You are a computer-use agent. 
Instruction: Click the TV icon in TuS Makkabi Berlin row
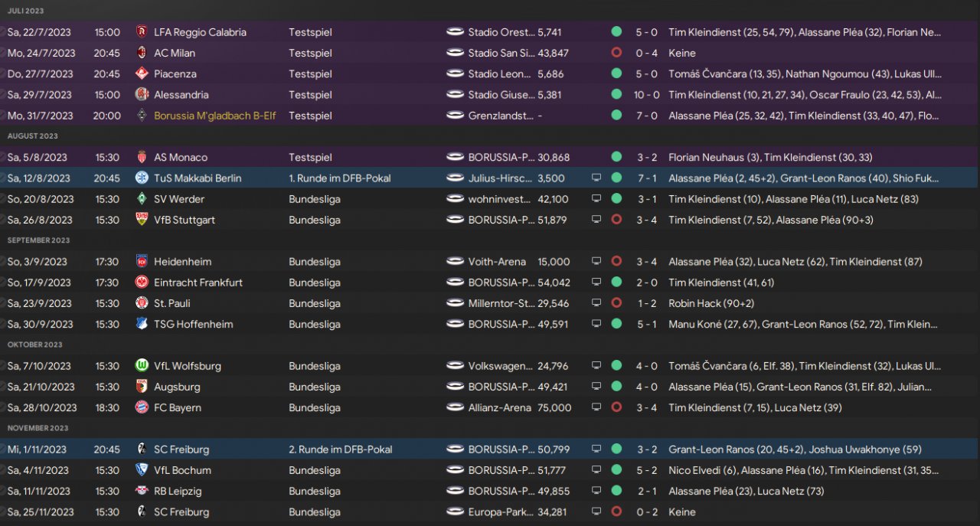click(596, 178)
